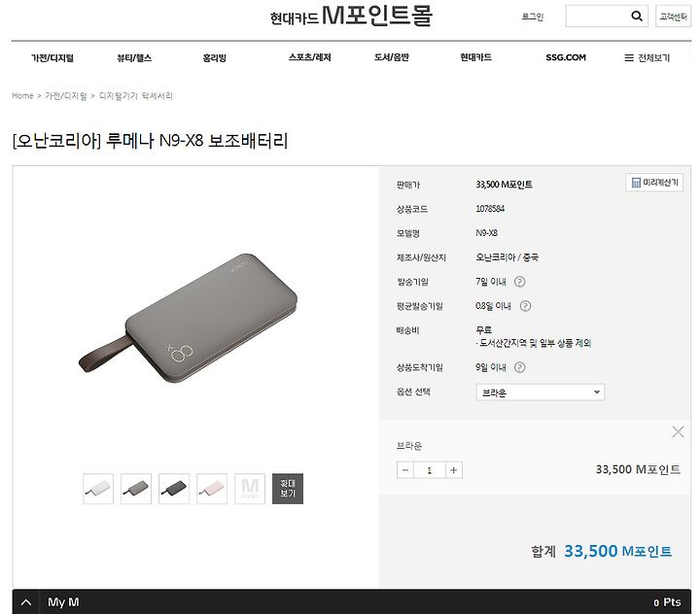Click the 확대보기 enlarge view button
Screen dimensions: 700x614
288,489
